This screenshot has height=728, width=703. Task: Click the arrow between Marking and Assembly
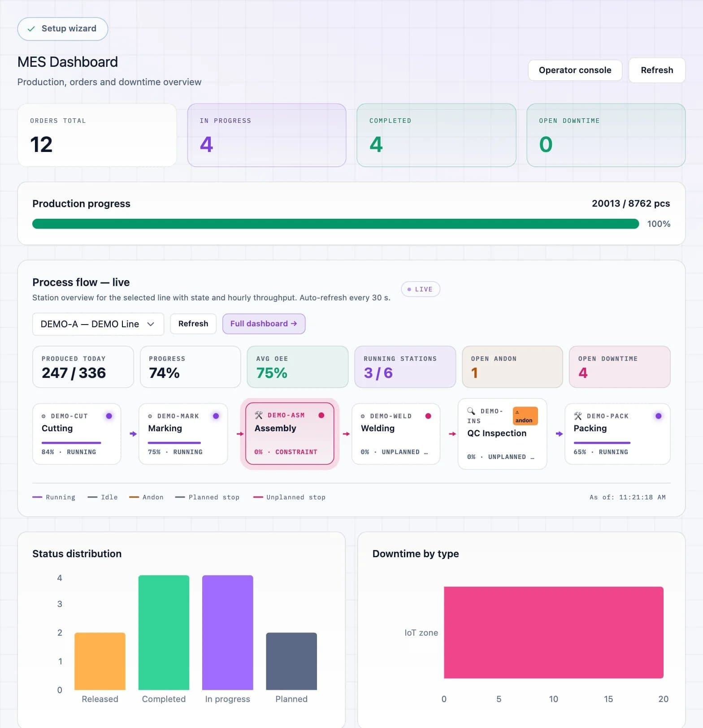pyautogui.click(x=240, y=434)
